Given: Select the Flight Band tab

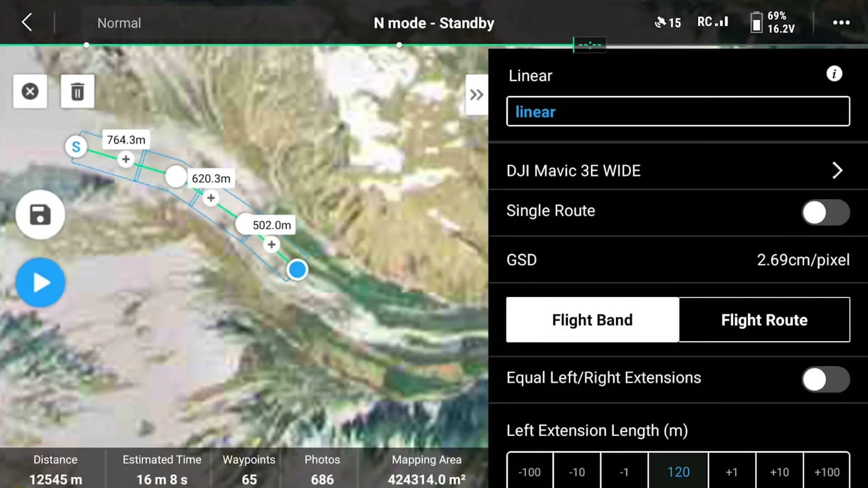Looking at the screenshot, I should (592, 320).
